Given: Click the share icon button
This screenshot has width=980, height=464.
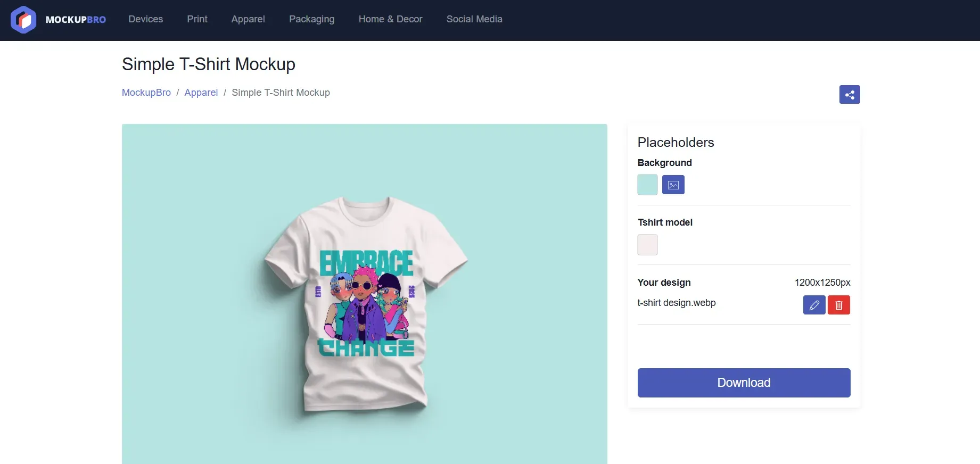Looking at the screenshot, I should 850,95.
